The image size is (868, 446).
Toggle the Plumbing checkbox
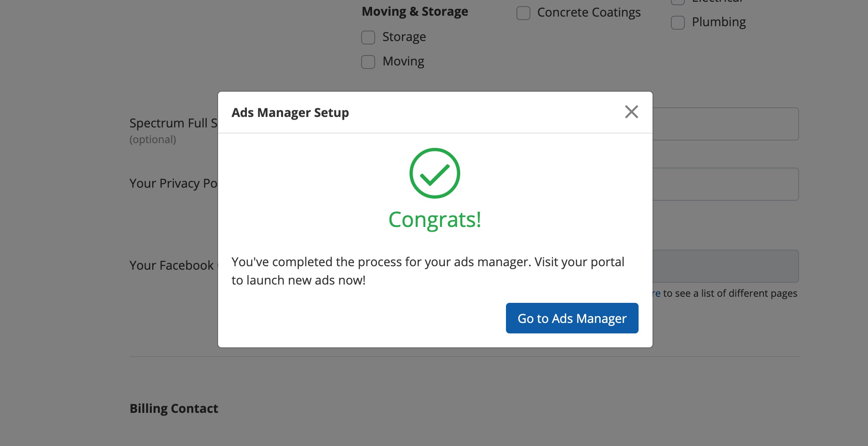pyautogui.click(x=678, y=23)
